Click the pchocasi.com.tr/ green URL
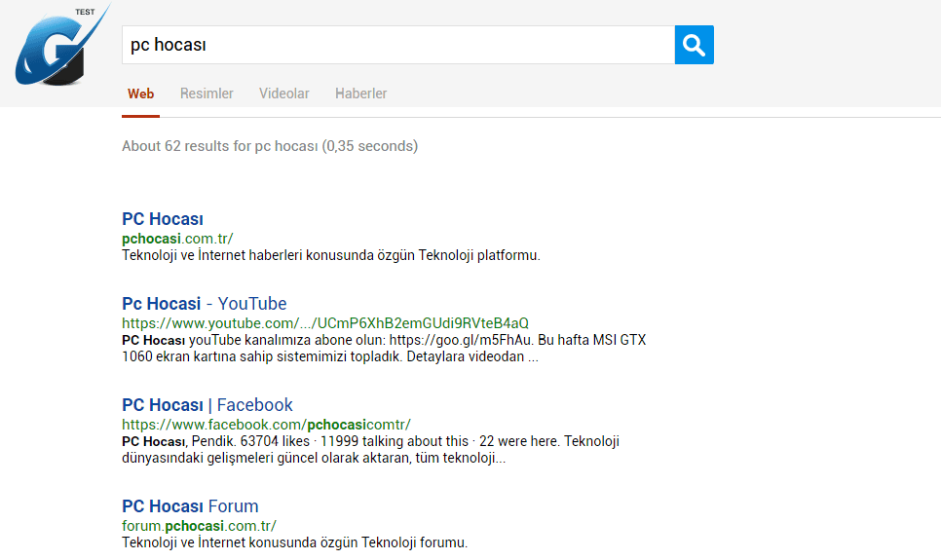The width and height of the screenshot is (941, 560). point(177,239)
